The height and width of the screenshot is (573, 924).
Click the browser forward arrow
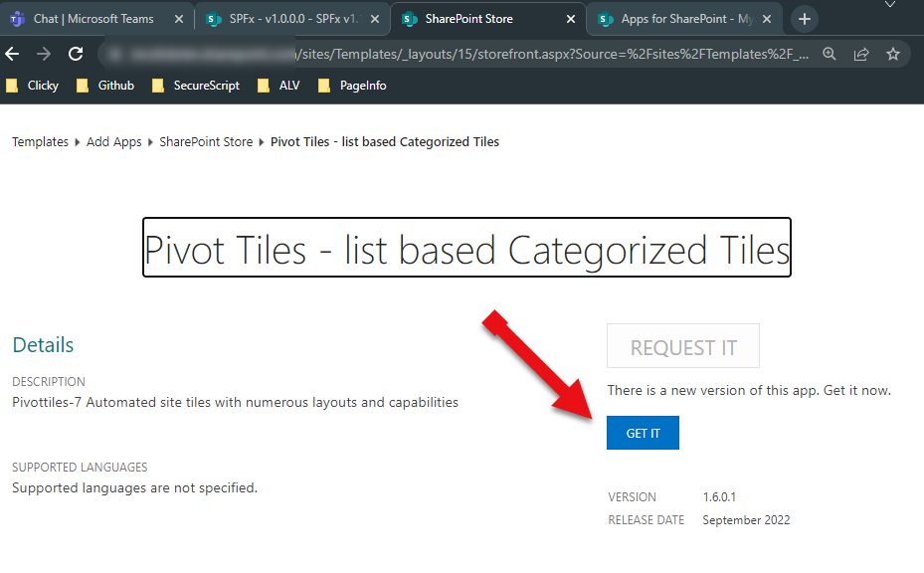tap(44, 55)
